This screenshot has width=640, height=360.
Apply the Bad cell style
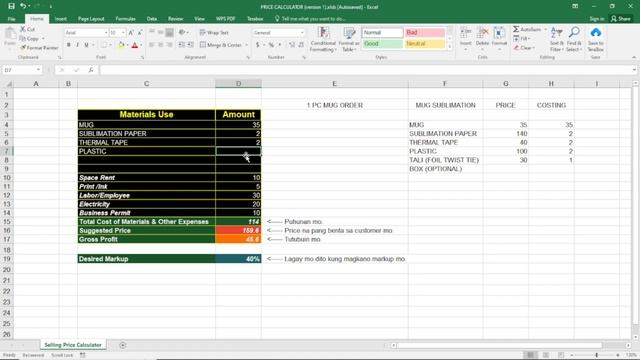(x=424, y=33)
